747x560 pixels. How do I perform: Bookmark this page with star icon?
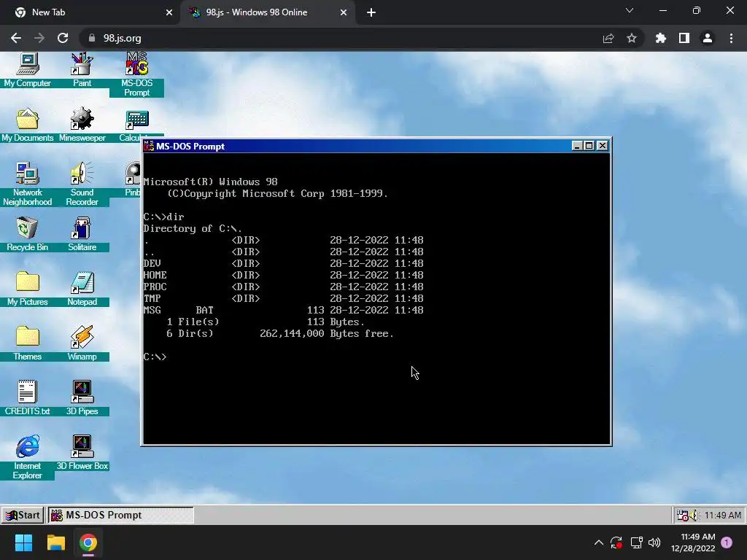632,38
